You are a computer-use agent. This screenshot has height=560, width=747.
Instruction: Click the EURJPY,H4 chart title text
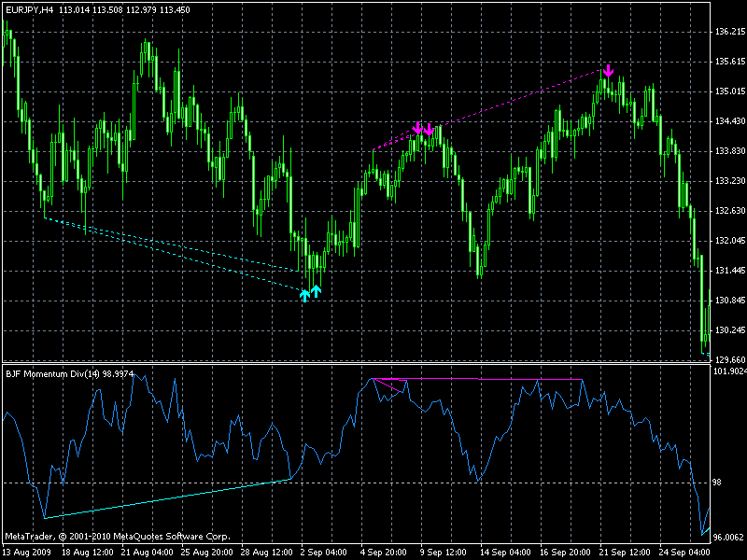[30, 10]
